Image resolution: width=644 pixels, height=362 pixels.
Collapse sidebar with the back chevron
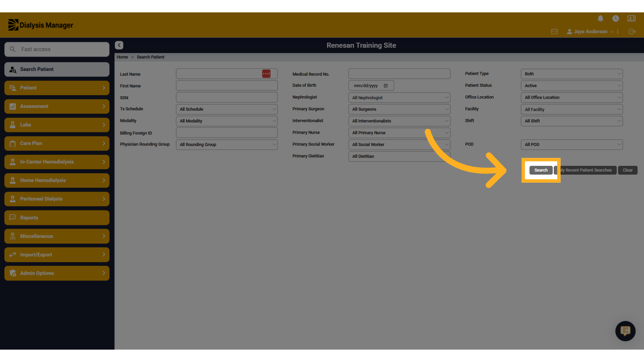(x=119, y=45)
